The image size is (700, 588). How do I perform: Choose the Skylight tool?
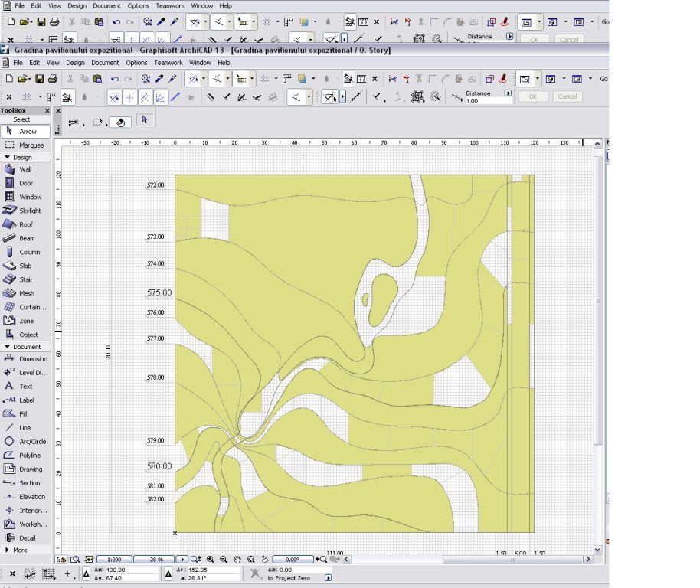pos(30,211)
